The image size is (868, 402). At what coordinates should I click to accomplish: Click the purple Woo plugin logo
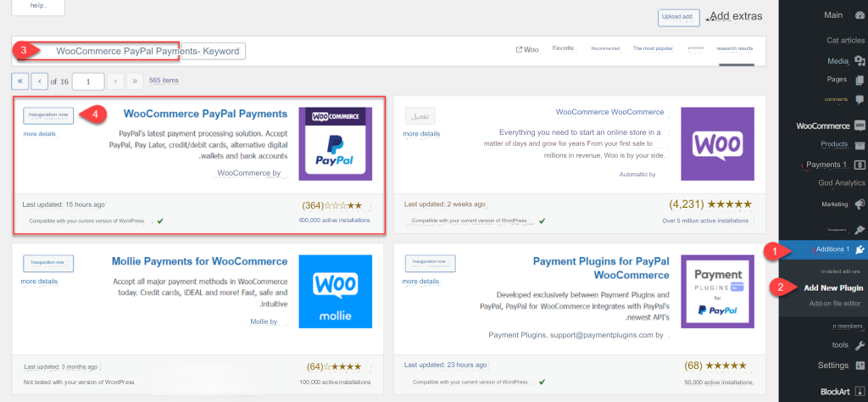point(717,144)
